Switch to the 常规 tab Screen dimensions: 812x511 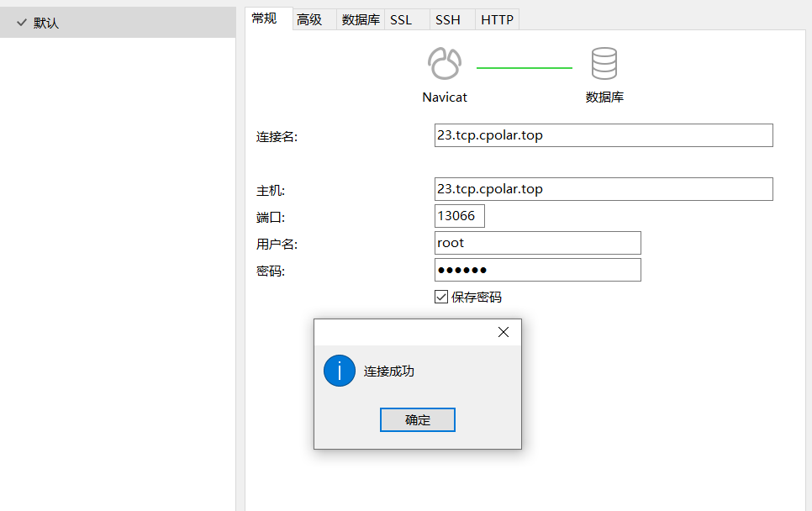tap(269, 18)
